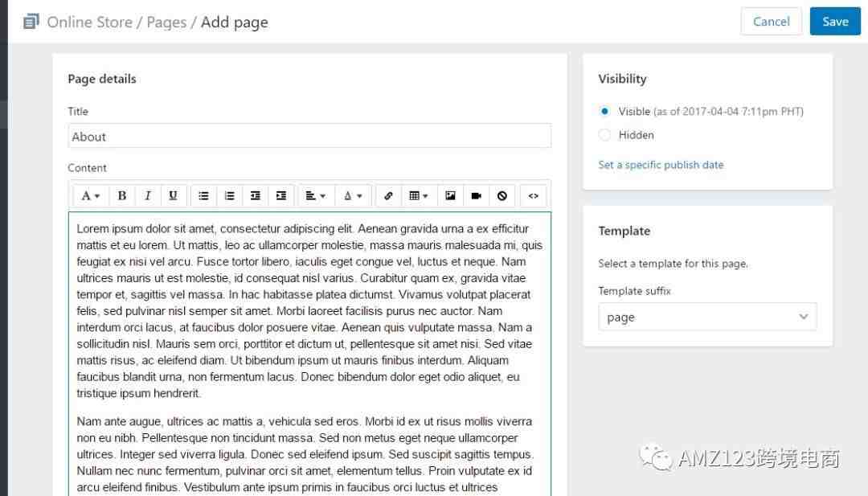Clear formatting with the circle-slash icon

coord(502,196)
